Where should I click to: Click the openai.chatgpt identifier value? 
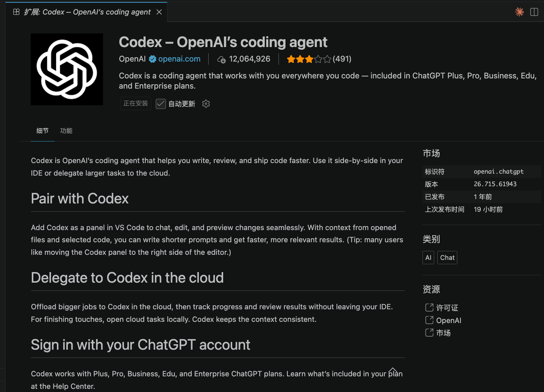click(499, 172)
